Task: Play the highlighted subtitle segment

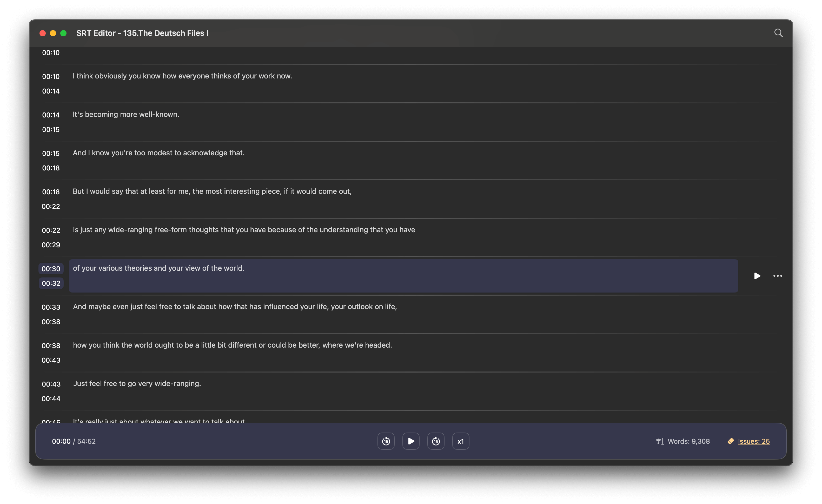Action: tap(757, 276)
